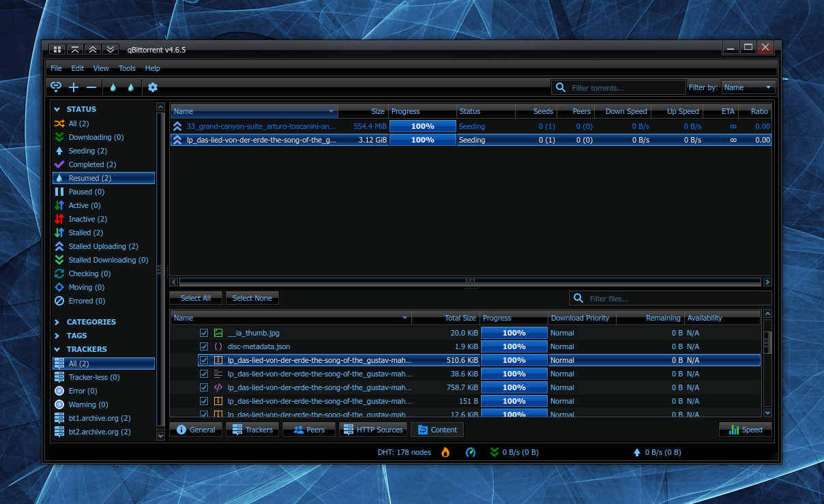
Task: Uncheck the 38.6 KiB file checkbox
Action: tap(204, 374)
